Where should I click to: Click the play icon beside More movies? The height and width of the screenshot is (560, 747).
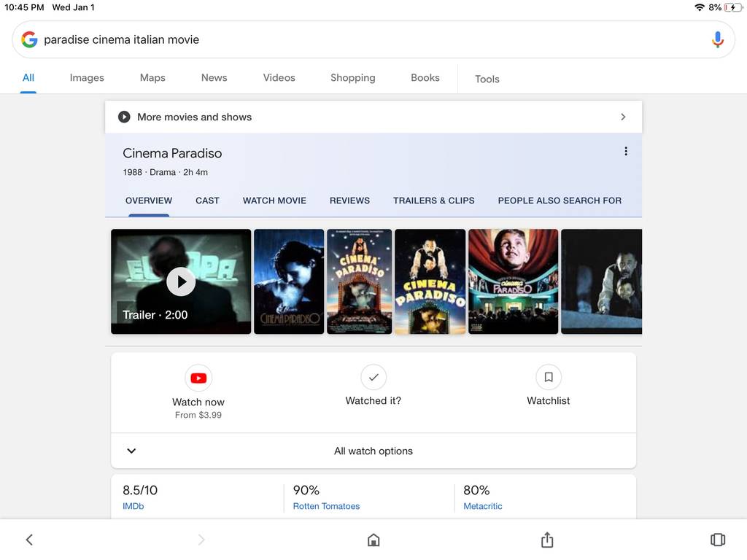point(124,117)
